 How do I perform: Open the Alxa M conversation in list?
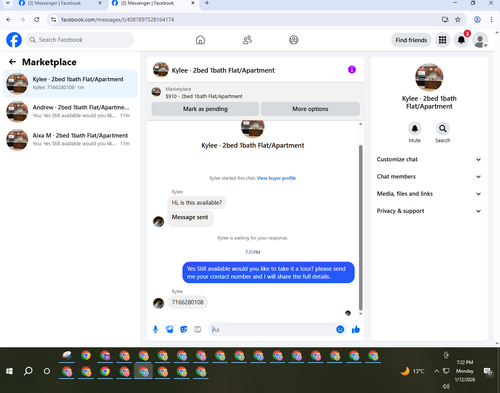(x=70, y=140)
